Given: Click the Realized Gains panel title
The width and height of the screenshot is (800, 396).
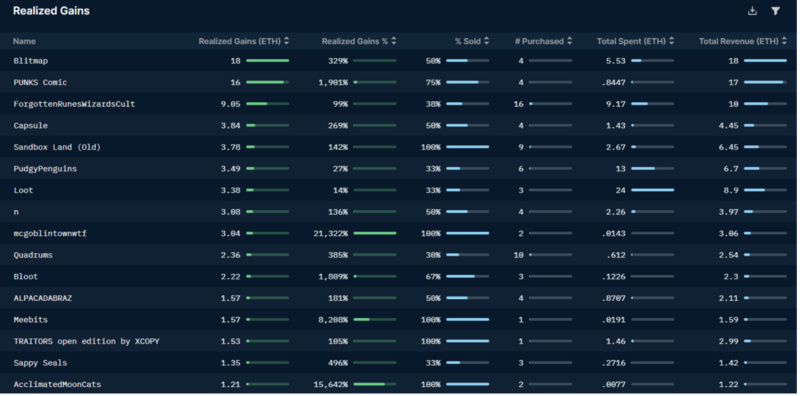Looking at the screenshot, I should coord(51,11).
